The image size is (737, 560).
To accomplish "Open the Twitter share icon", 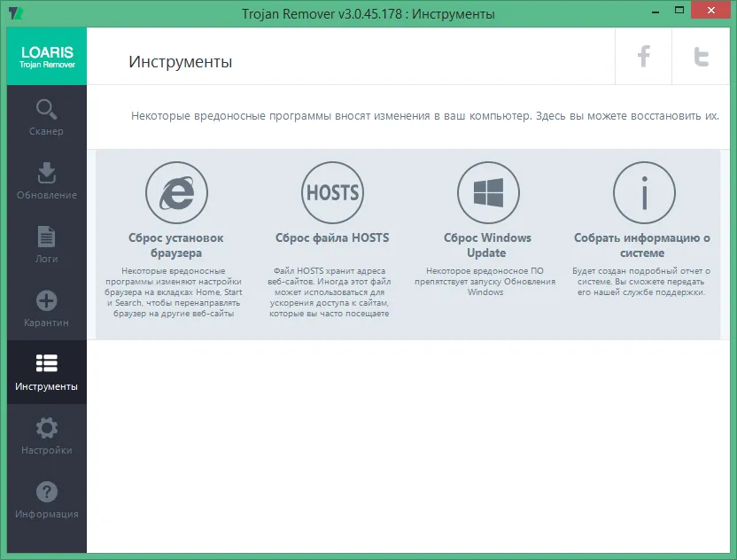I will 701,57.
